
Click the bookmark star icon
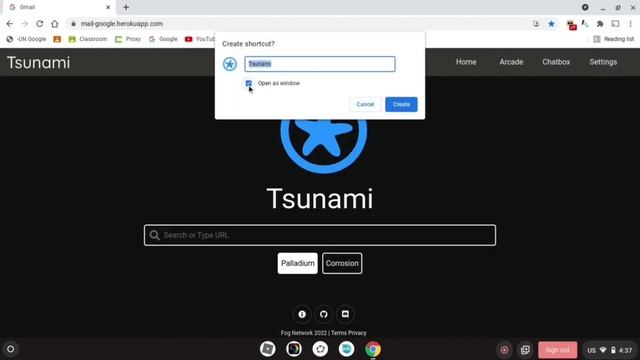[x=551, y=24]
